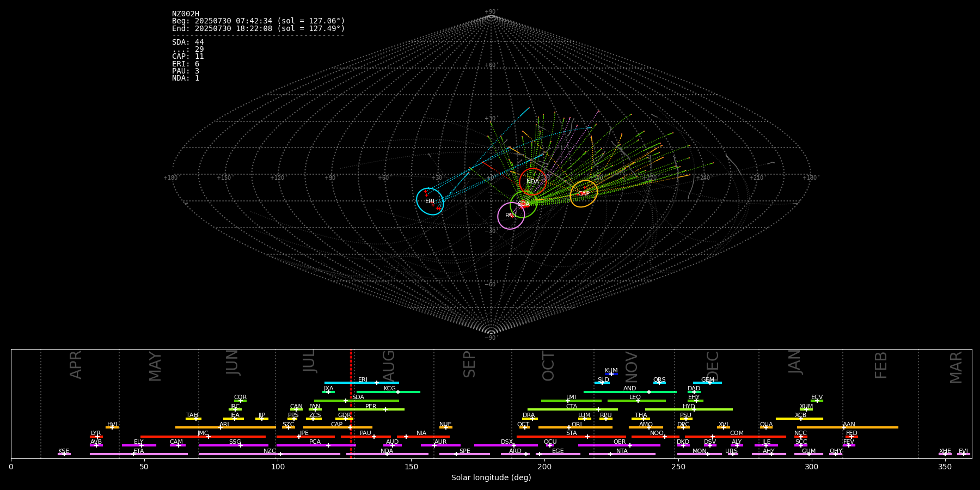Click the SPE shower bar on timeline
980x490 pixels.
[464, 454]
